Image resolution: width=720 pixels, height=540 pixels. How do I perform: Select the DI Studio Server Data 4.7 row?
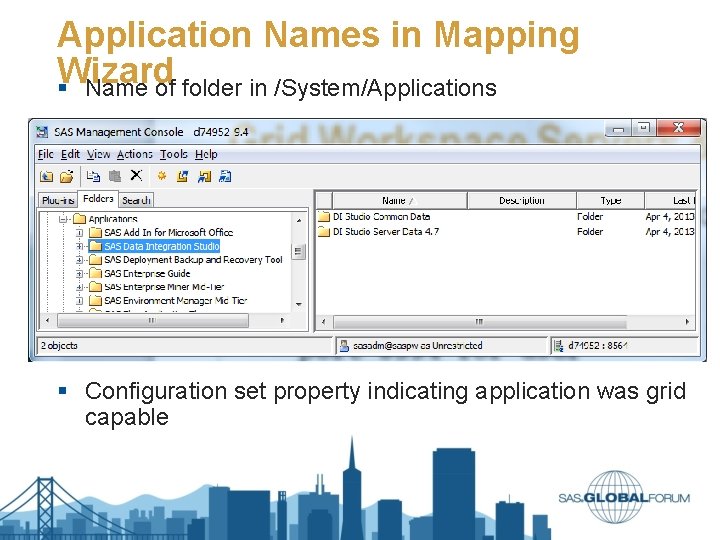505,231
